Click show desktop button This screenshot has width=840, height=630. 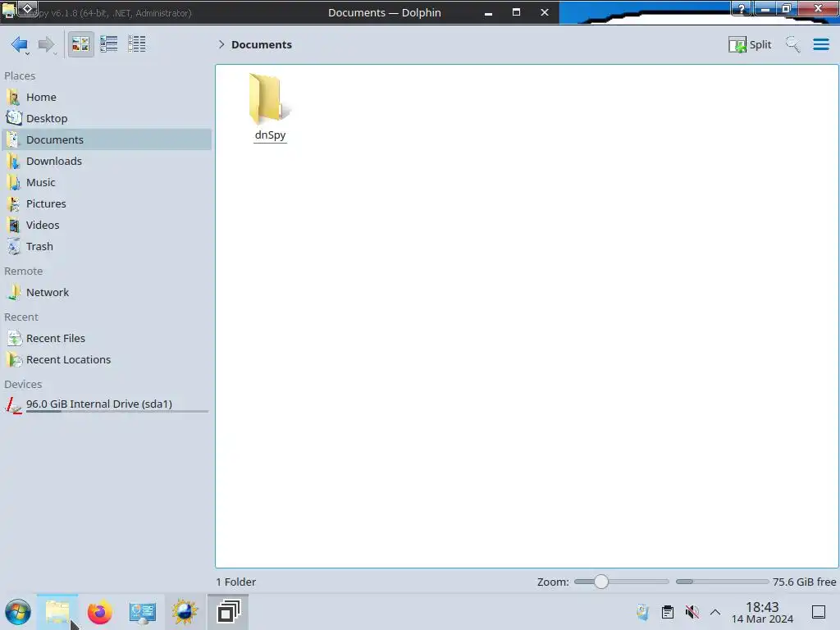tap(819, 612)
